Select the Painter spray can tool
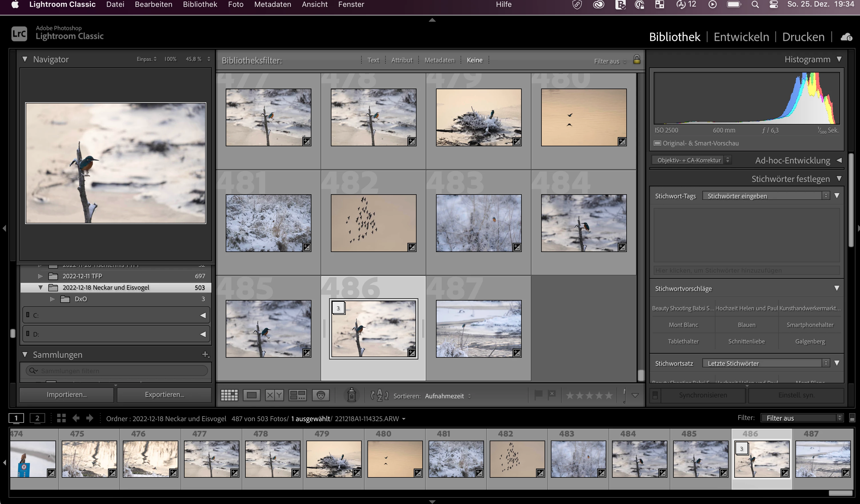Viewport: 860px width, 504px height. pos(351,395)
